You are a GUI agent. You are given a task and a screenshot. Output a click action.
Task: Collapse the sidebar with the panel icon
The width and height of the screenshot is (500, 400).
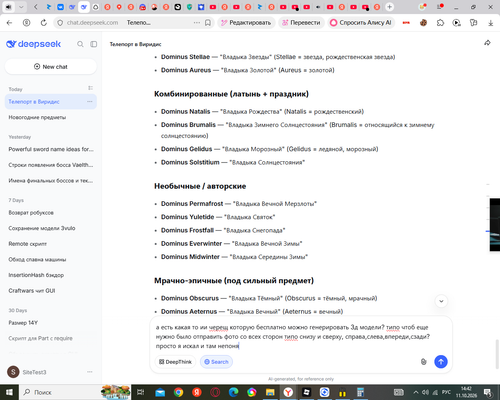pyautogui.click(x=94, y=44)
